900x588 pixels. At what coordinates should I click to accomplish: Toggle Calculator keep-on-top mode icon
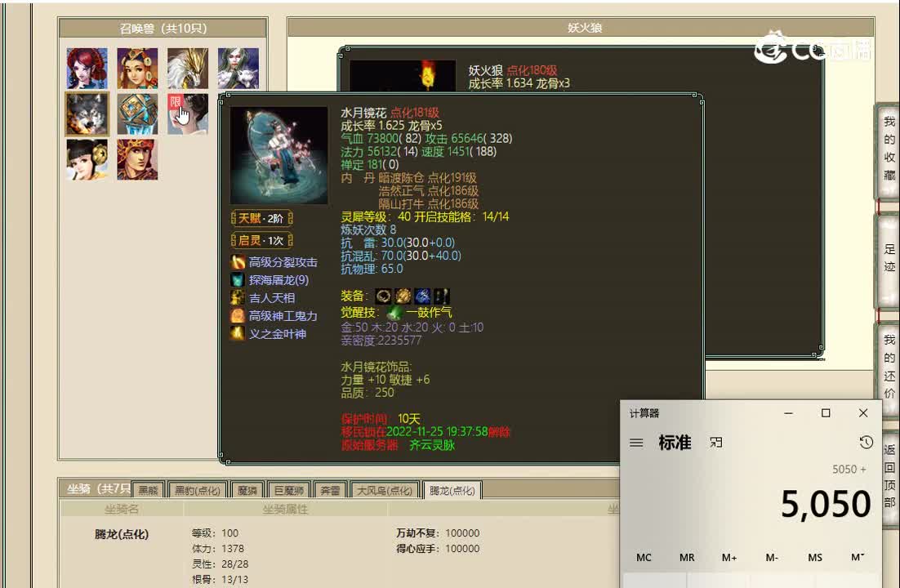click(x=715, y=443)
